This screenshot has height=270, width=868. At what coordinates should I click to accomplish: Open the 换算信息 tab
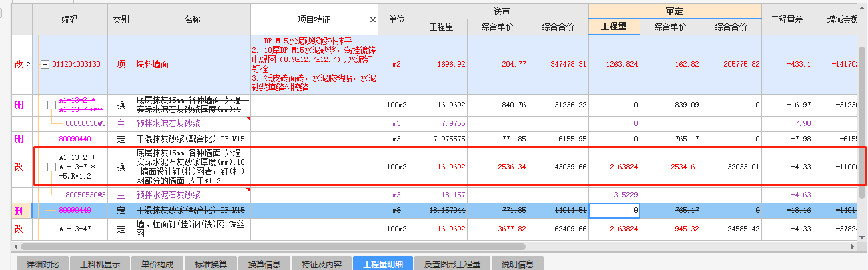point(264,264)
